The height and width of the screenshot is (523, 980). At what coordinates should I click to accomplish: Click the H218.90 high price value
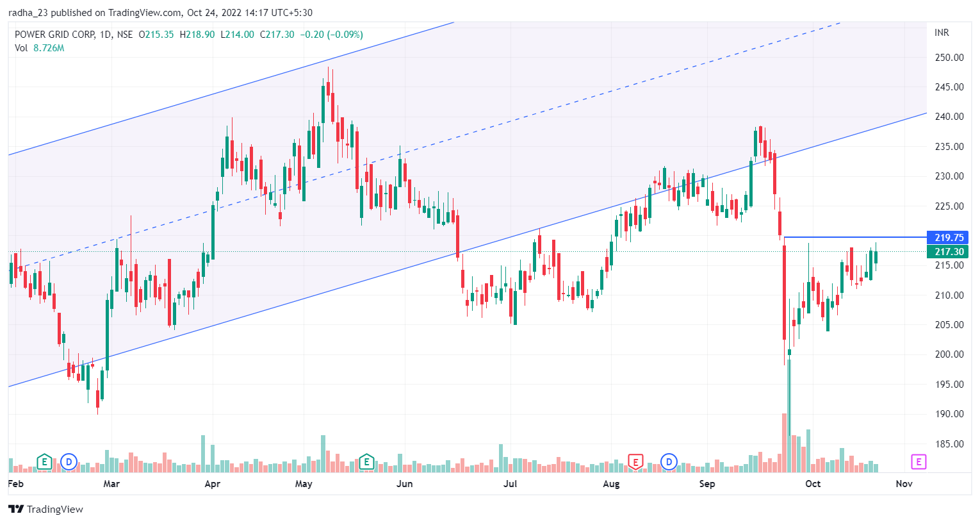coord(197,35)
